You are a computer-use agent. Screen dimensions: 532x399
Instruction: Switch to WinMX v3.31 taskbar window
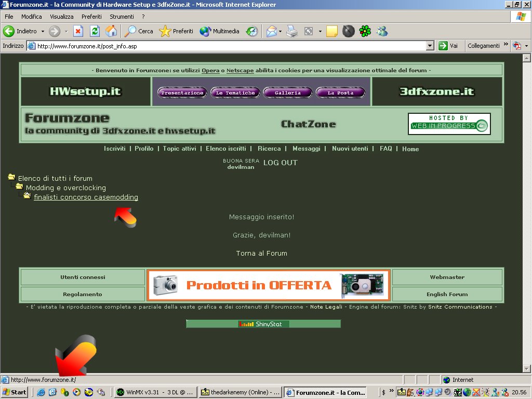click(155, 392)
